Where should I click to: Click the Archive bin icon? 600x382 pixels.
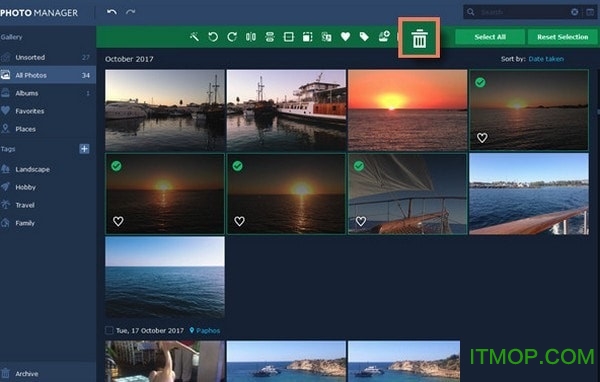(x=5, y=373)
